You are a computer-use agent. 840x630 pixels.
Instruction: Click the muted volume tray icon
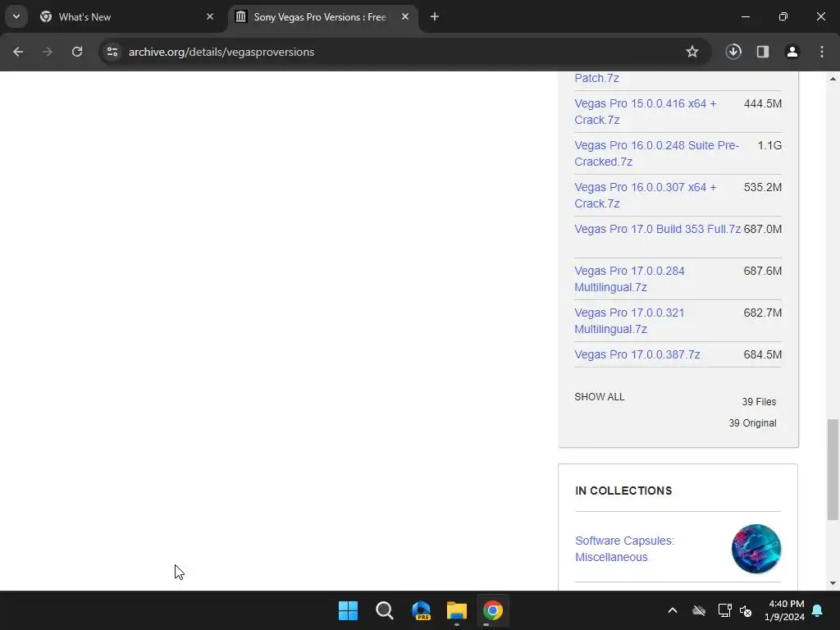point(746,610)
